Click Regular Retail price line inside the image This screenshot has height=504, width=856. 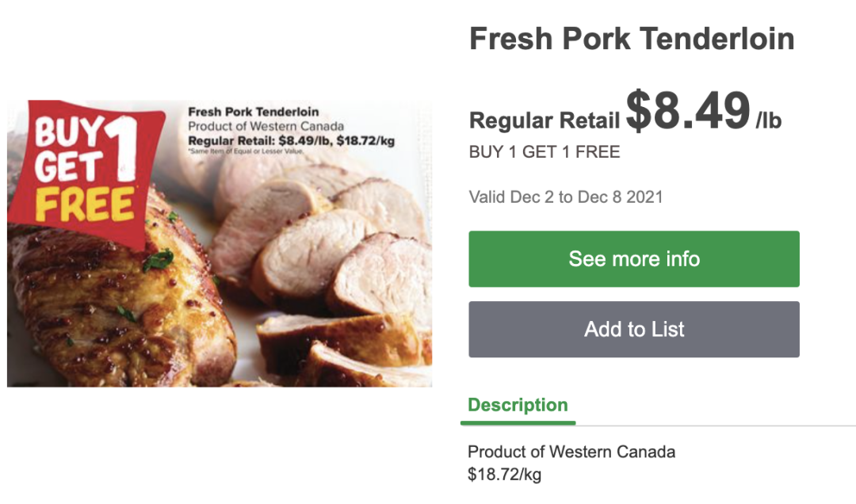[291, 141]
